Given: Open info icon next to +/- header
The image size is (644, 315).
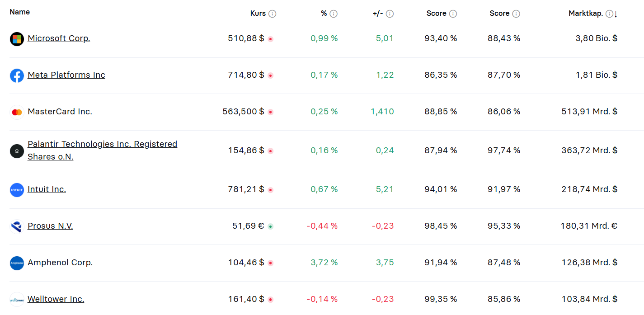Looking at the screenshot, I should click(390, 14).
